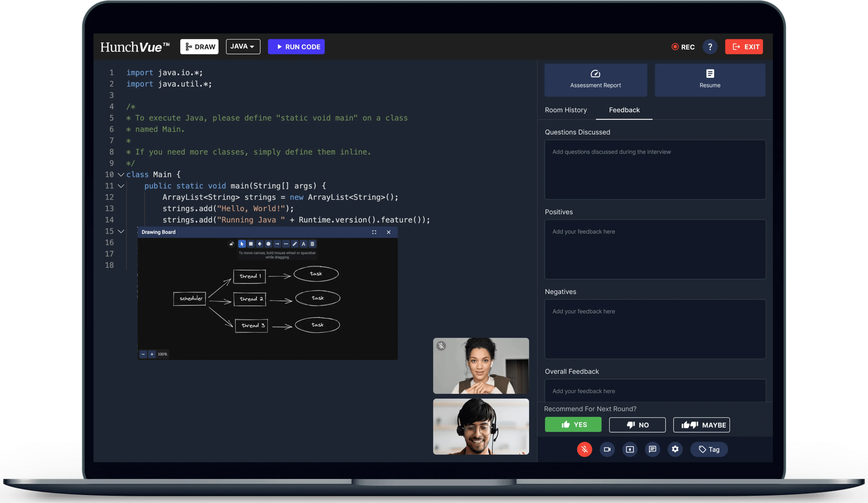This screenshot has height=503, width=868.
Task: Zoom in the drawing board with plus
Action: (152, 354)
